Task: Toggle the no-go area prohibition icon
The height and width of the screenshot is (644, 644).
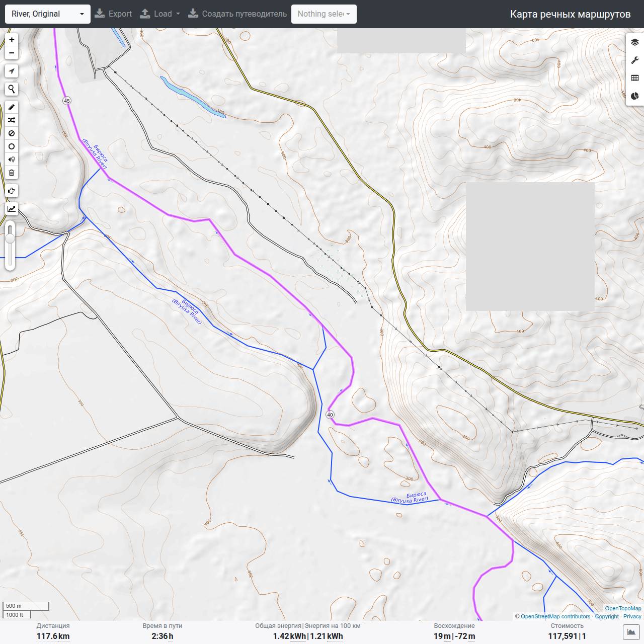Action: point(12,133)
